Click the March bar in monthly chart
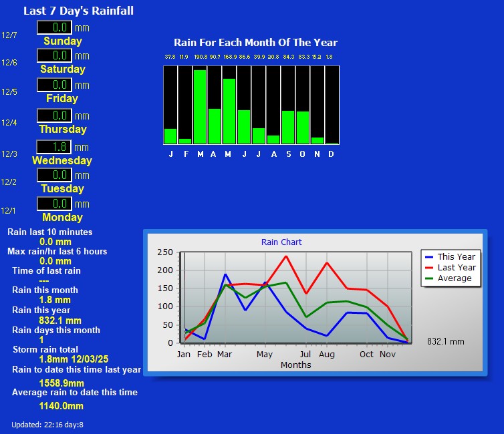The height and width of the screenshot is (434, 504). [199, 107]
